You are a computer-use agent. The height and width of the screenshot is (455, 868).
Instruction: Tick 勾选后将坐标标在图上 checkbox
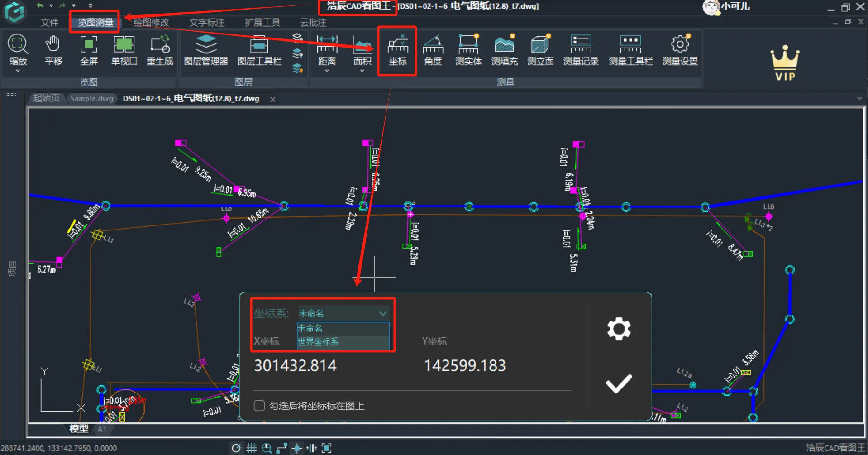[x=259, y=406]
